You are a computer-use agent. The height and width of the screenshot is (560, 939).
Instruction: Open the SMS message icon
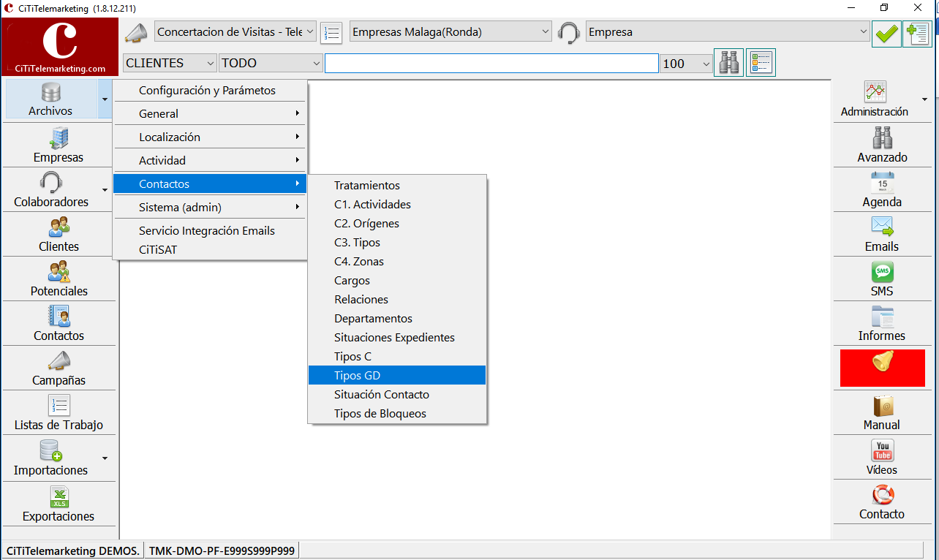coord(882,272)
